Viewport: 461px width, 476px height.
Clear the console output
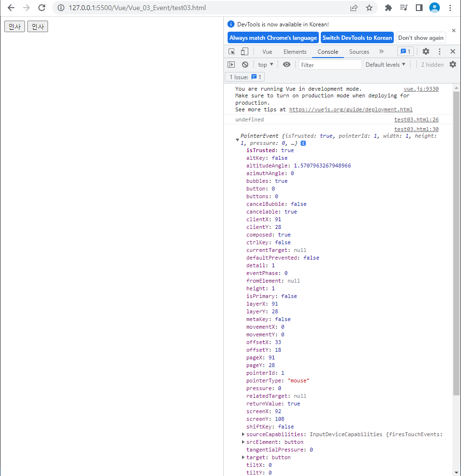(245, 65)
